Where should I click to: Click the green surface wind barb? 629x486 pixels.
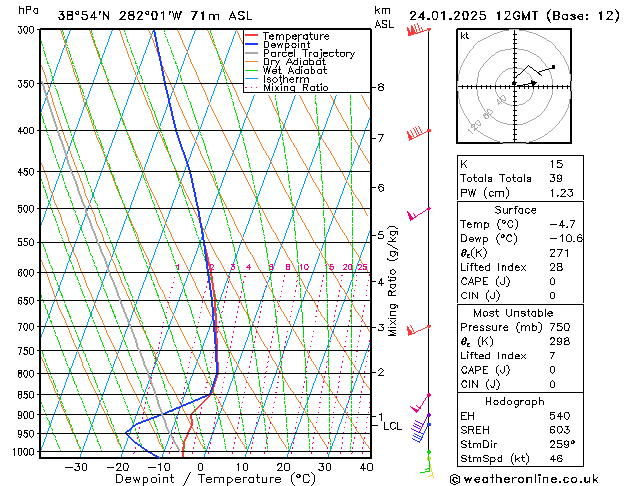click(x=426, y=462)
